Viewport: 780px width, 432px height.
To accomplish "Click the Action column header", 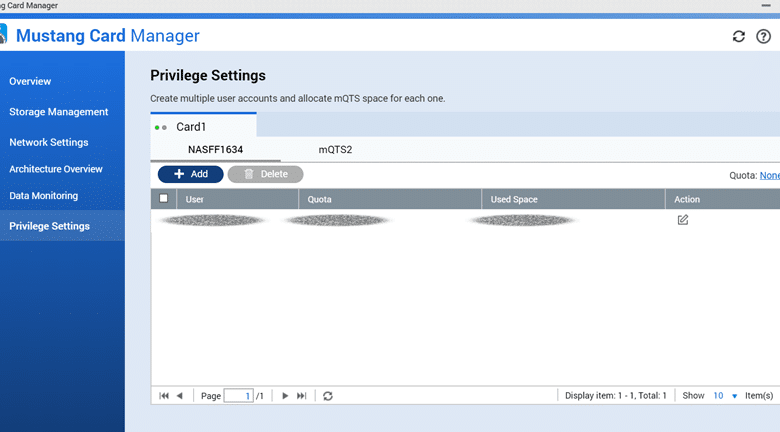I will pyautogui.click(x=722, y=199).
